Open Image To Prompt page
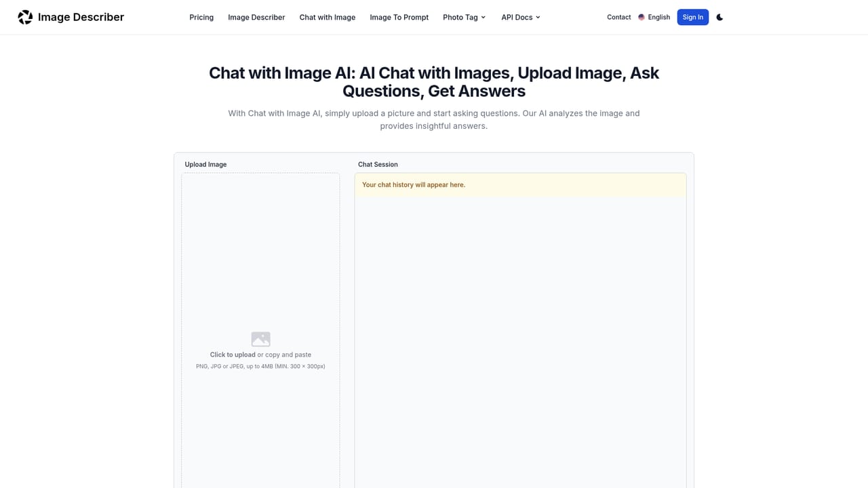 pyautogui.click(x=399, y=17)
